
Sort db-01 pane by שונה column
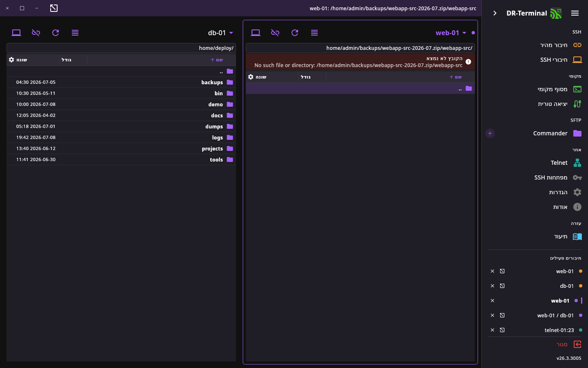coord(22,60)
